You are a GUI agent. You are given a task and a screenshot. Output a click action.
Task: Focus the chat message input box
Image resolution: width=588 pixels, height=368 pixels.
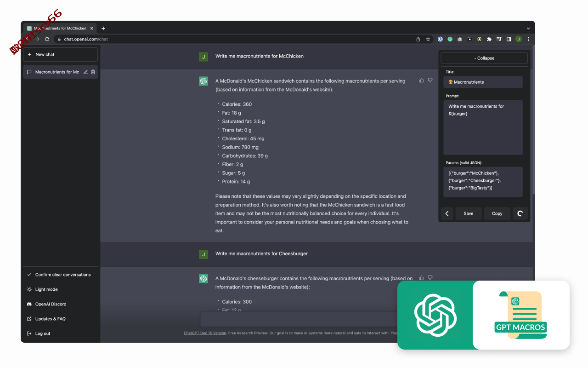coord(299,319)
